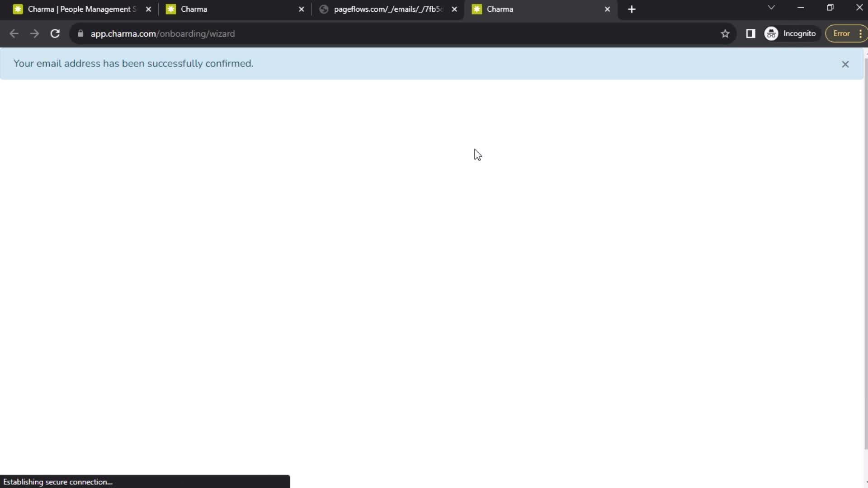Image resolution: width=868 pixels, height=488 pixels.
Task: Click the app.charma.com address bar input
Action: pos(162,33)
